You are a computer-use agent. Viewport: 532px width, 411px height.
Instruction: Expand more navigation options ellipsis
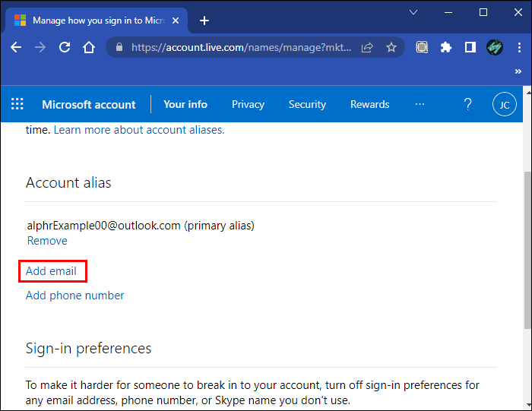click(420, 105)
